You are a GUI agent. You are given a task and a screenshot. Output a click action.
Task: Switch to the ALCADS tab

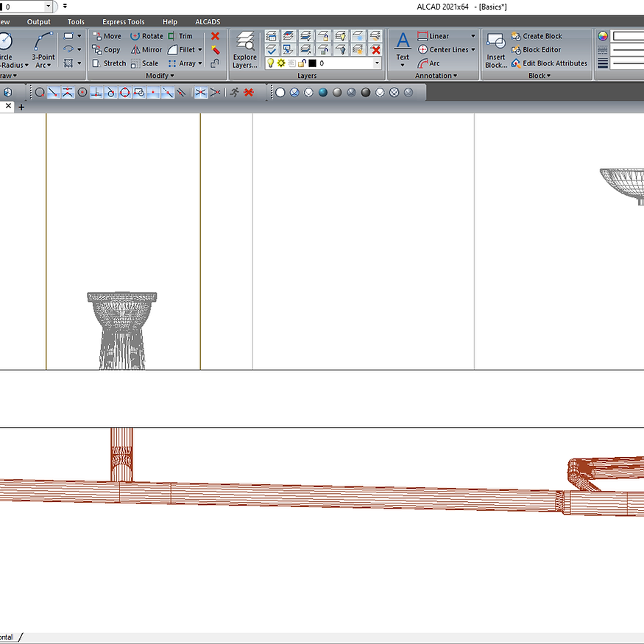(x=208, y=22)
